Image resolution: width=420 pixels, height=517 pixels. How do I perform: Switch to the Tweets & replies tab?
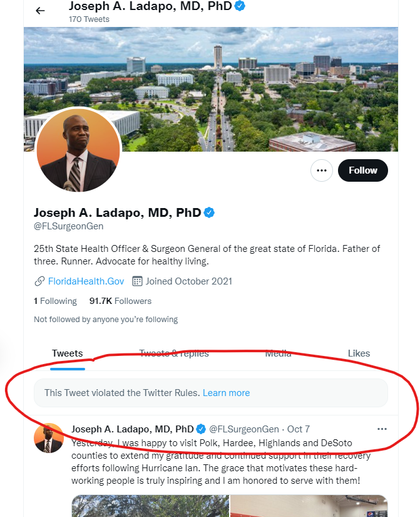(x=174, y=353)
